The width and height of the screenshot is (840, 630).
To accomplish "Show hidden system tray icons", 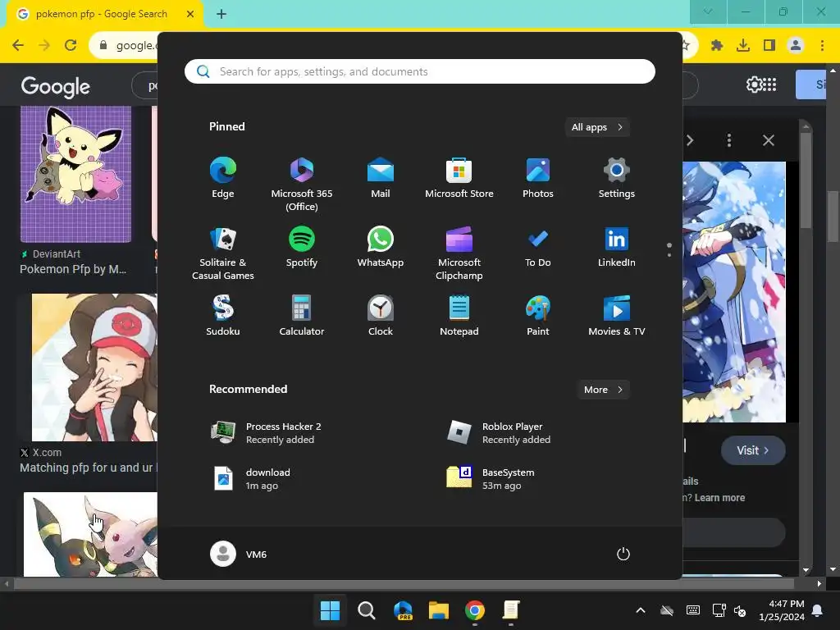I will click(640, 610).
